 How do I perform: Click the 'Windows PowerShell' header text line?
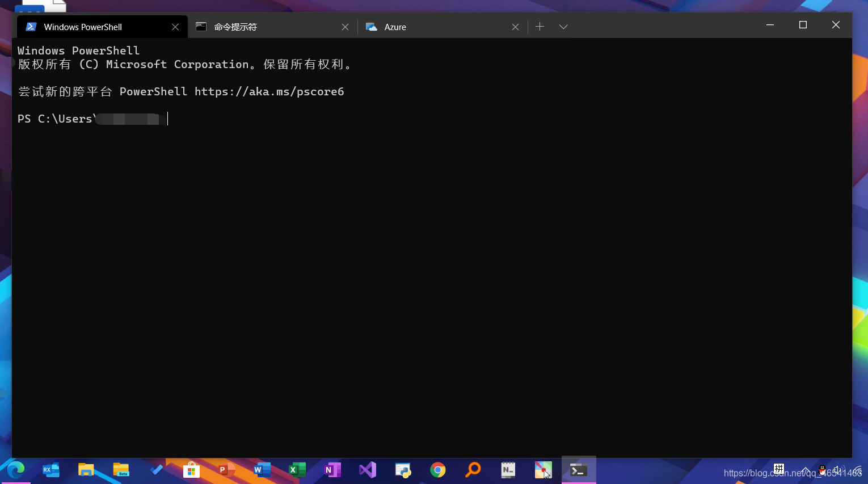coord(78,50)
